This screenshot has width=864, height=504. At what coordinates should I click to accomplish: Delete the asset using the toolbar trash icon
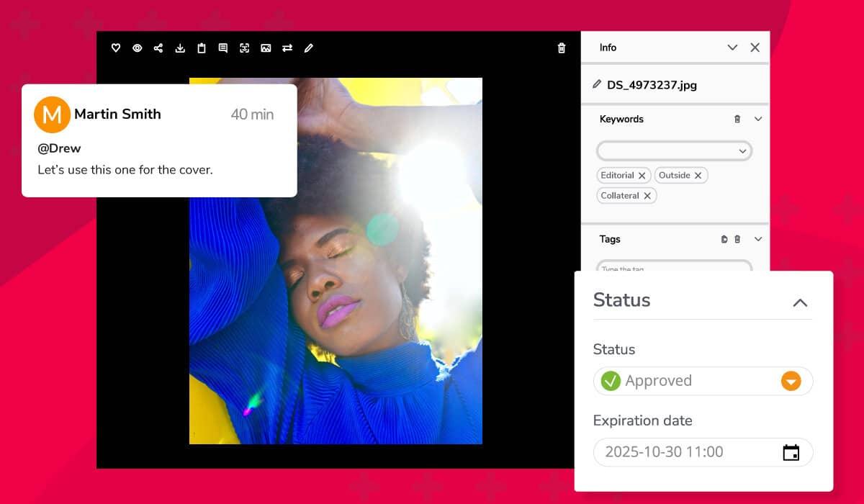[x=562, y=48]
